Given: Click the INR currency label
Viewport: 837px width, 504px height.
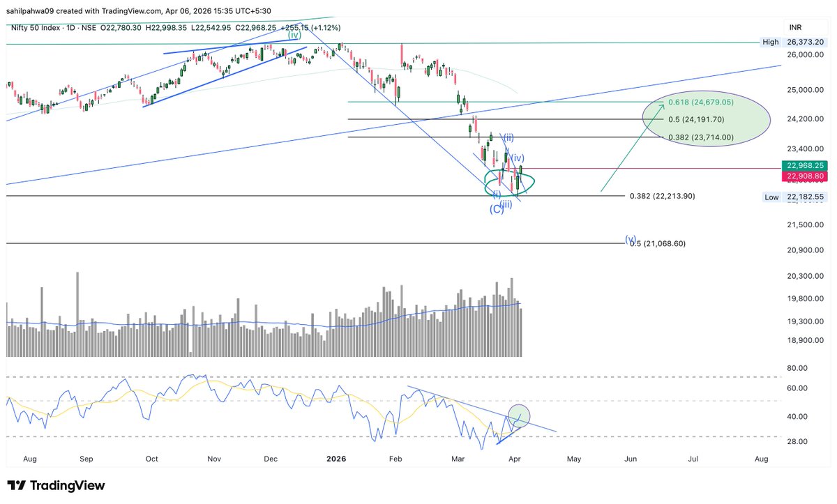Looking at the screenshot, I should (795, 27).
